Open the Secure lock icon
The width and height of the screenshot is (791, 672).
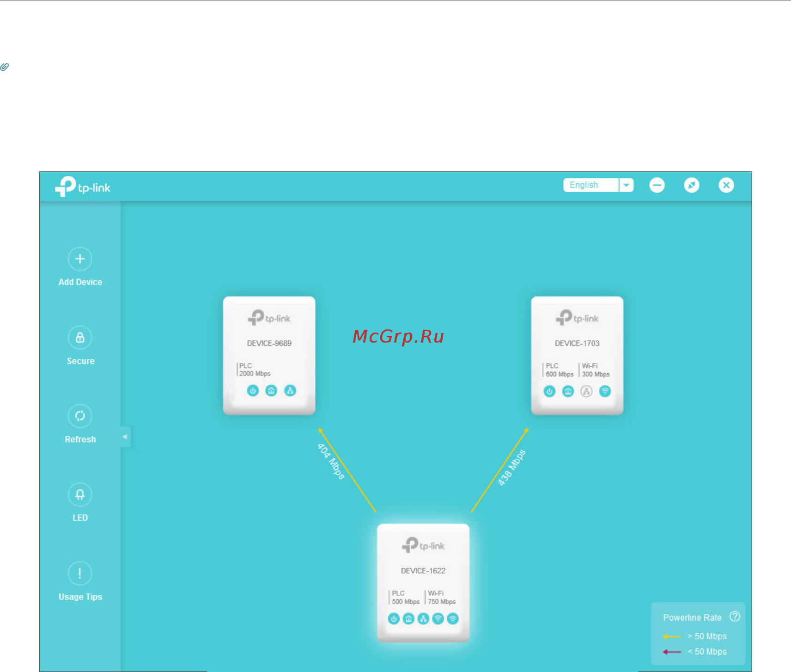(80, 338)
